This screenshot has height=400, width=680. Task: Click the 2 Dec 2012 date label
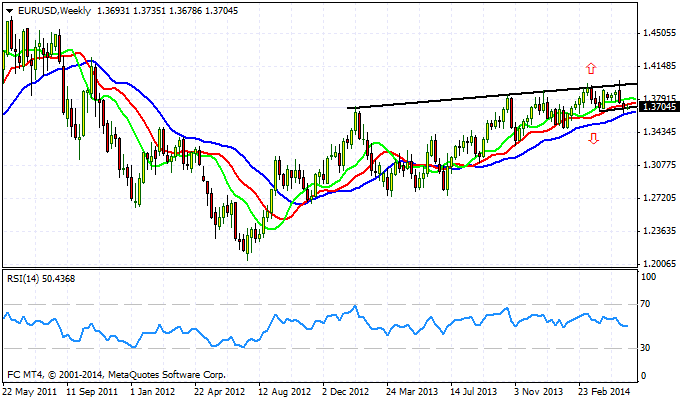346,391
